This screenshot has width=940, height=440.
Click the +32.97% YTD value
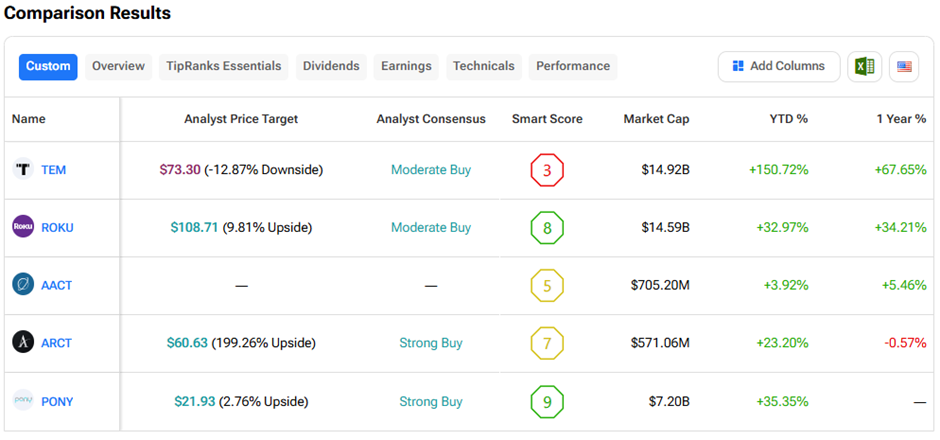[x=782, y=227]
